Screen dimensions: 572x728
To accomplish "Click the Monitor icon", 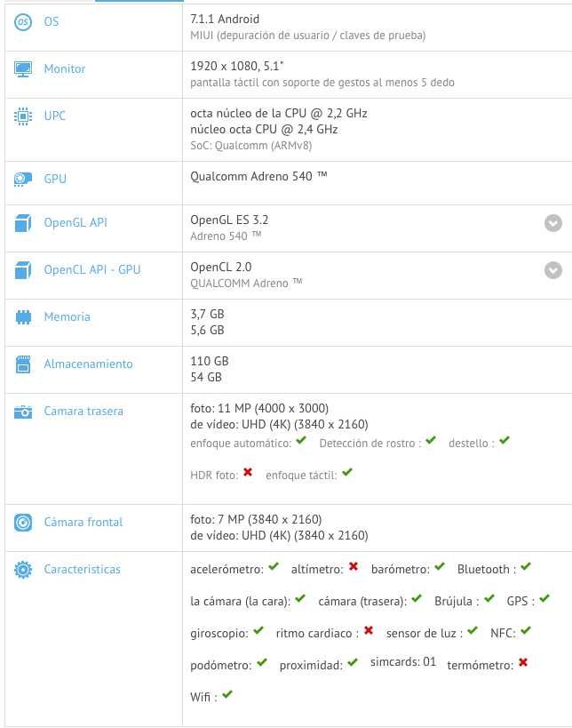I will pos(23,68).
